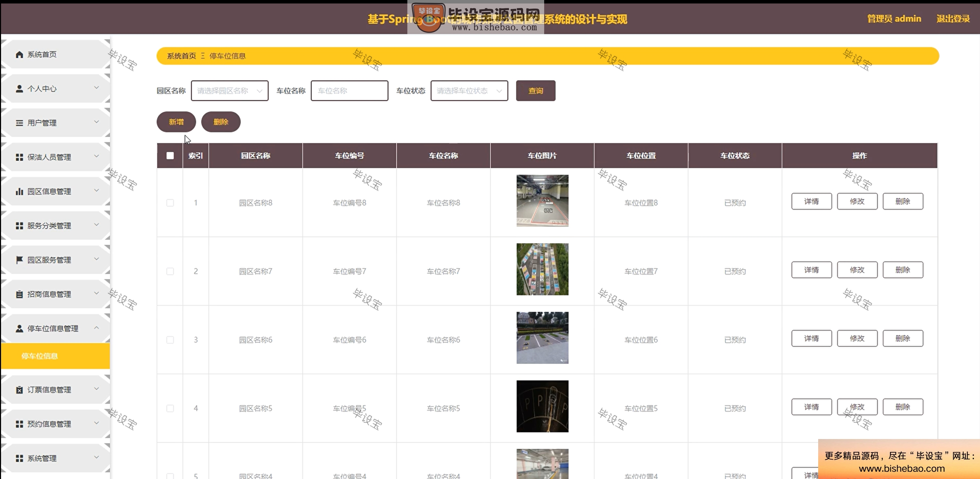
Task: Check the checkbox for row 园区名称7
Action: click(170, 271)
